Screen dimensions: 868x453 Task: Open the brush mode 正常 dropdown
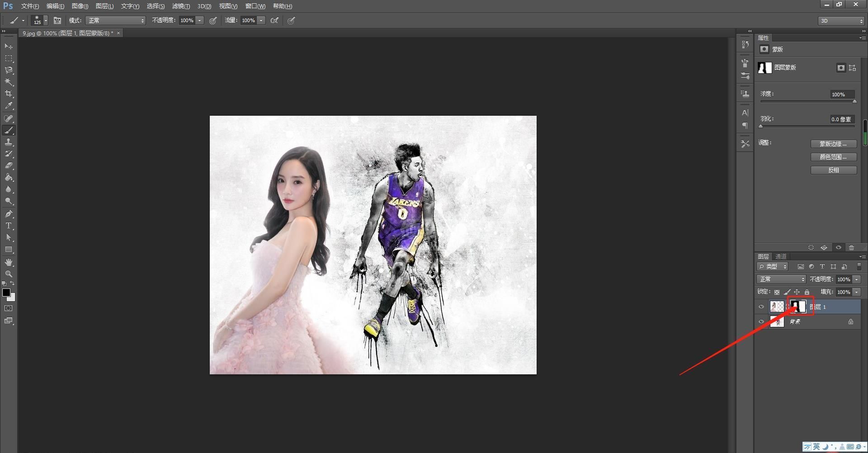(x=116, y=20)
